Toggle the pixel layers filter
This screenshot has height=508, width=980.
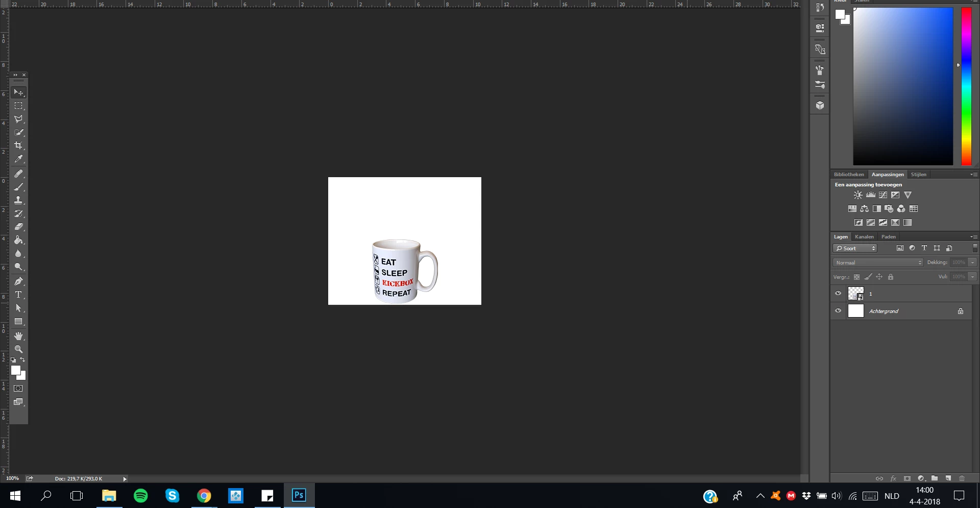[x=900, y=248]
